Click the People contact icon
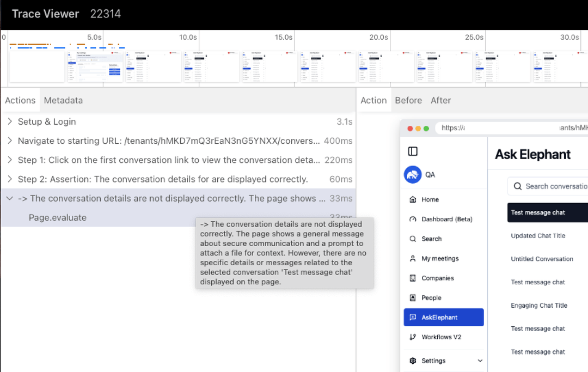 (x=413, y=298)
